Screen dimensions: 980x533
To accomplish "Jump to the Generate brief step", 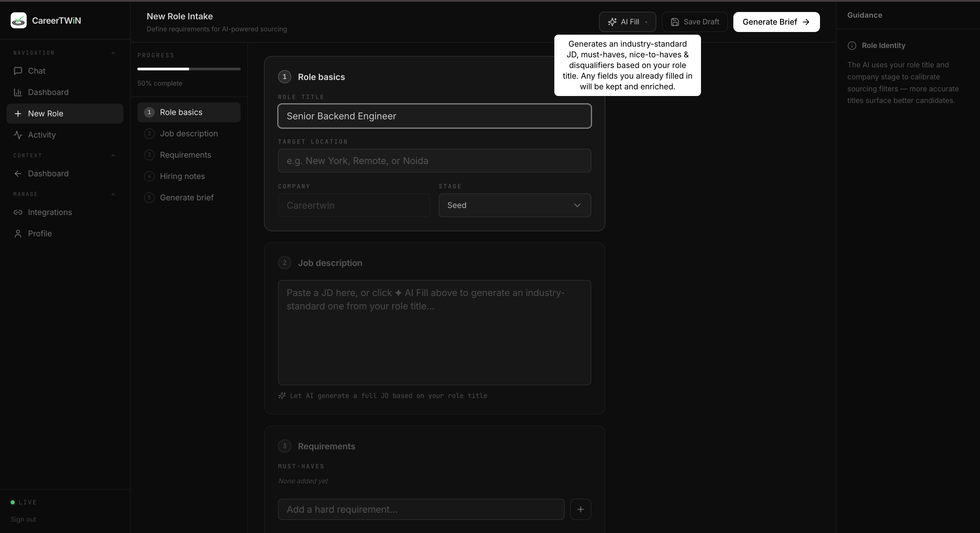I will [x=189, y=197].
